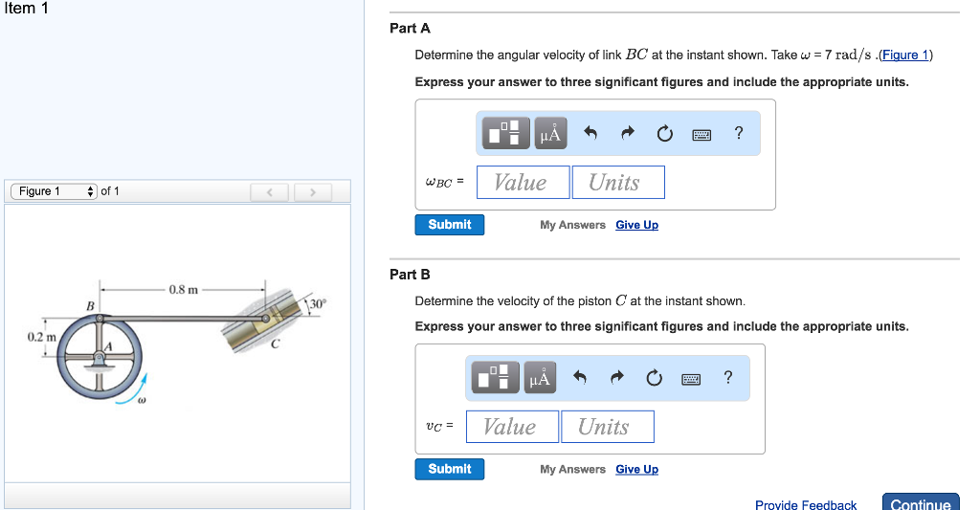Open the Figure 1 selector dropdown
980x510 pixels.
click(54, 191)
